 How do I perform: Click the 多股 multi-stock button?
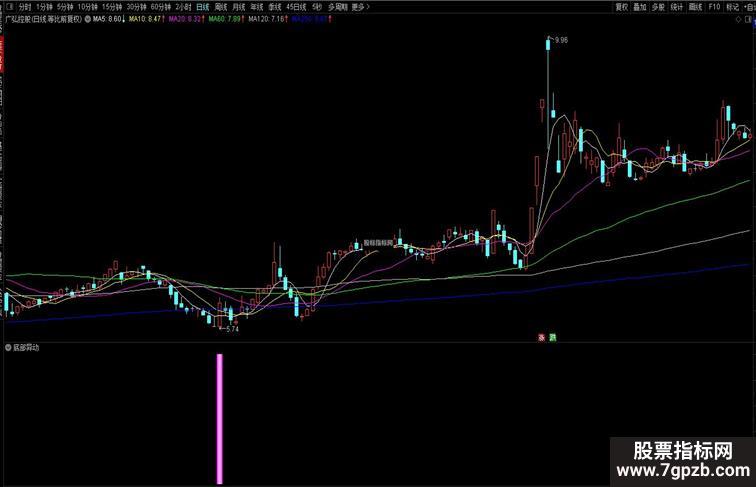coord(658,7)
